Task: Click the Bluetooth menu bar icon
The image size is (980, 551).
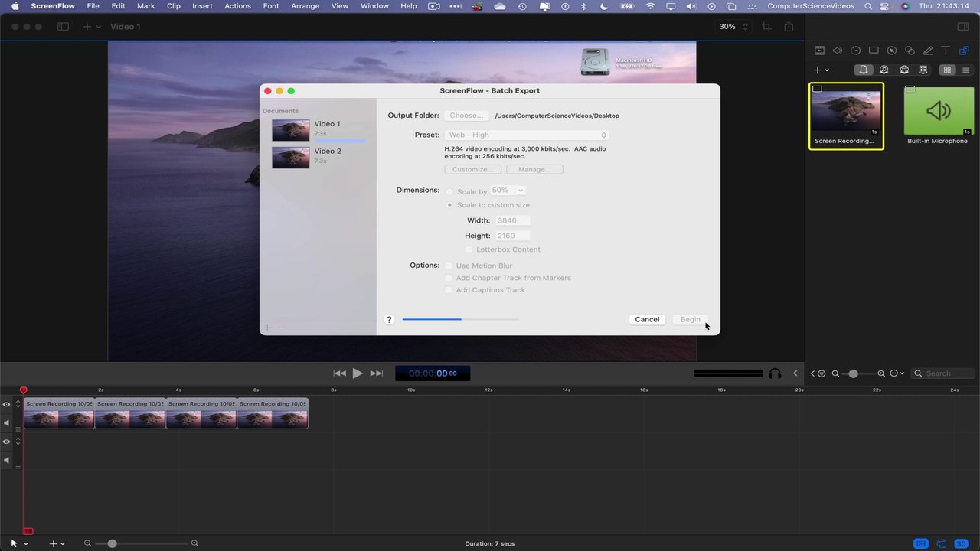Action: point(583,6)
